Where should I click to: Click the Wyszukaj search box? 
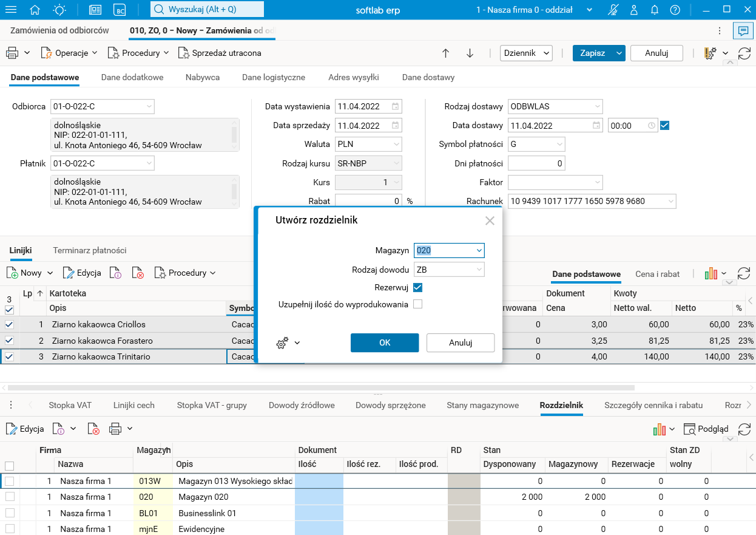[208, 10]
